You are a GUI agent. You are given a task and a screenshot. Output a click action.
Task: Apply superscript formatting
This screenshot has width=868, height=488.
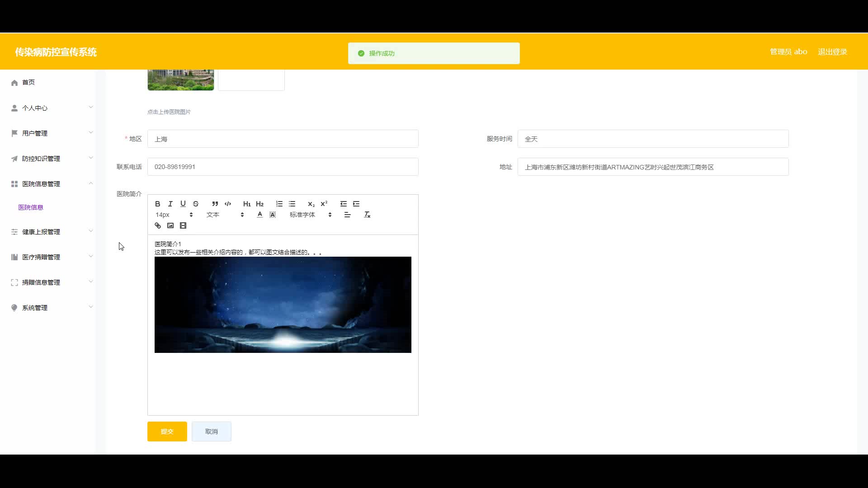point(324,204)
